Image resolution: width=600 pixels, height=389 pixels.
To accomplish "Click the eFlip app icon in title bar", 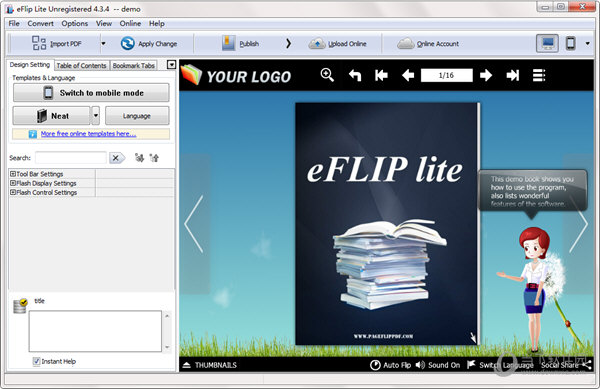I will (x=9, y=8).
